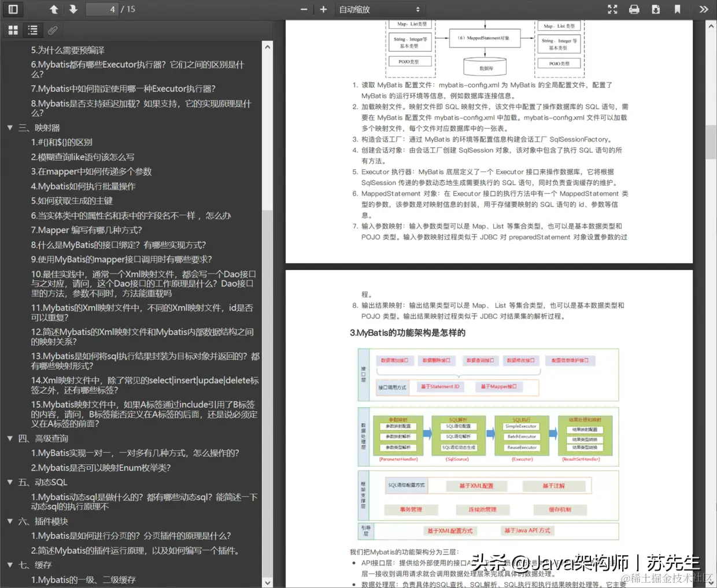The width and height of the screenshot is (717, 588).
Task: Open outline item 1.Mybatis的一级、二级缓存
Action: click(x=83, y=580)
